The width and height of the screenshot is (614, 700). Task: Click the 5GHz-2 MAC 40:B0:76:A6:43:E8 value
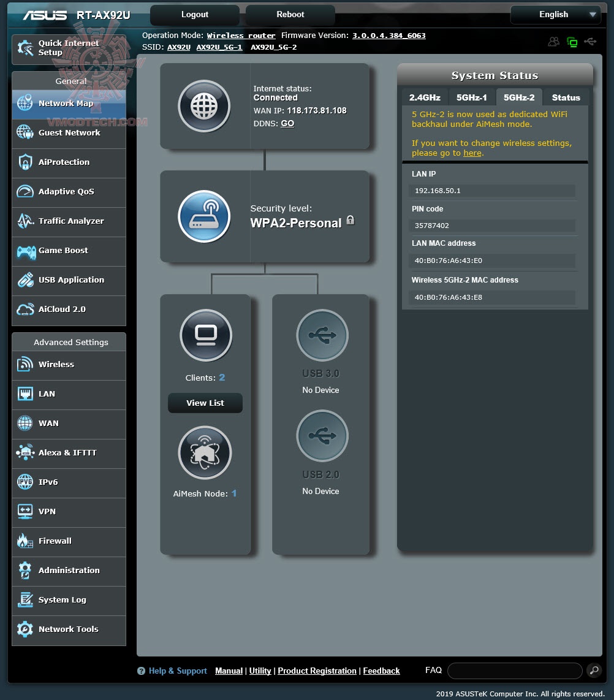pos(491,297)
